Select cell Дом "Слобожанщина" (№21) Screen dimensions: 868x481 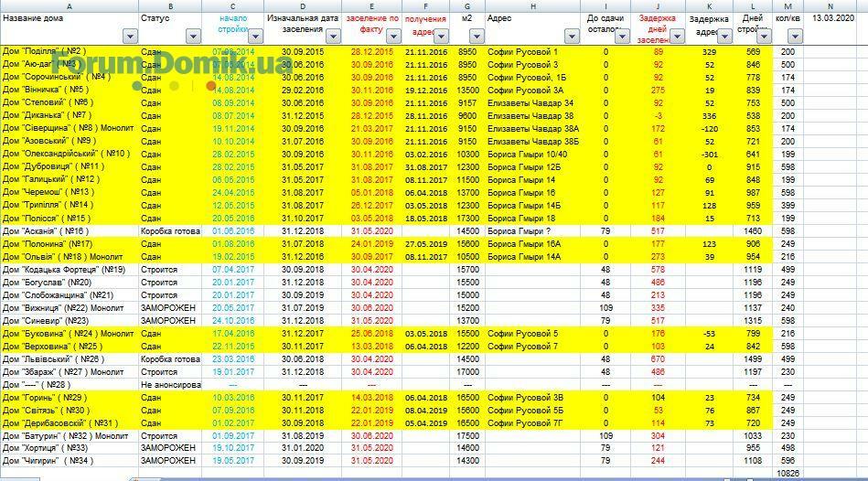click(70, 295)
